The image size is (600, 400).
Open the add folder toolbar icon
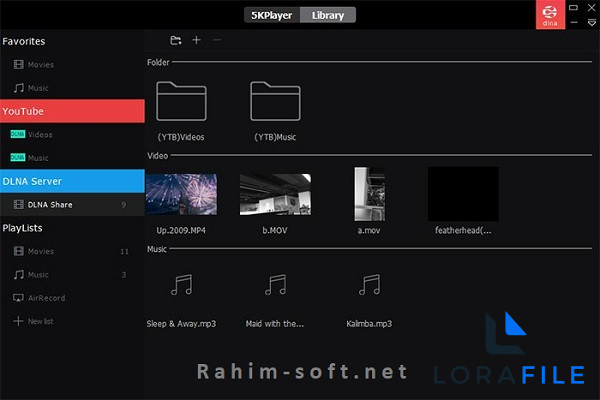176,40
